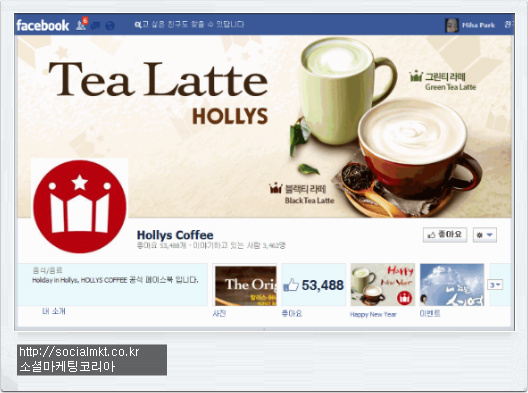Screen dimensions: 528x393
Task: Like the Hollys Coffee page with 좋아요 button
Action: 445,235
